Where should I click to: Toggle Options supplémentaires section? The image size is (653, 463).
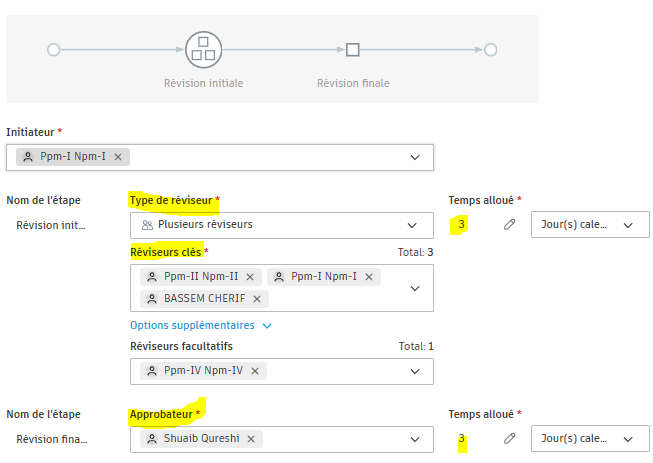(x=201, y=325)
